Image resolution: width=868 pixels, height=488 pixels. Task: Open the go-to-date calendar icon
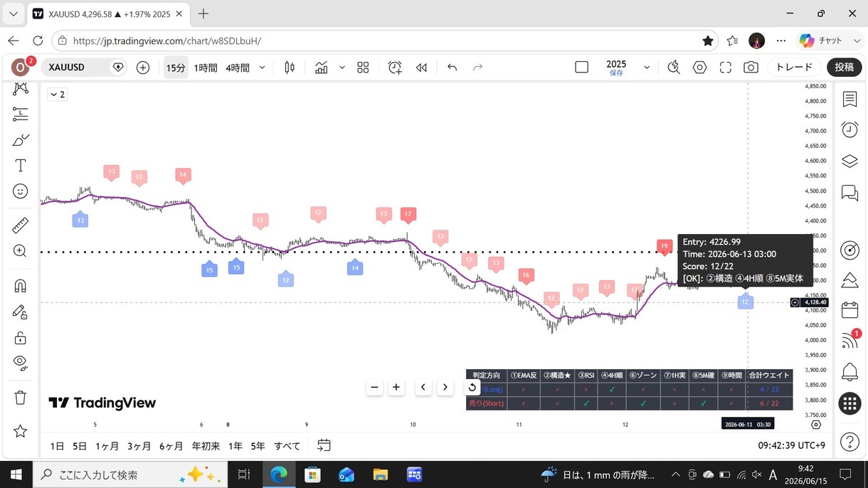coord(324,445)
